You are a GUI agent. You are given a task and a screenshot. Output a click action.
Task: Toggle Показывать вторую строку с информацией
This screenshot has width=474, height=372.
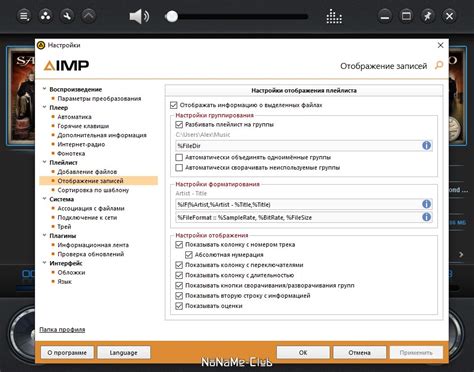179,296
